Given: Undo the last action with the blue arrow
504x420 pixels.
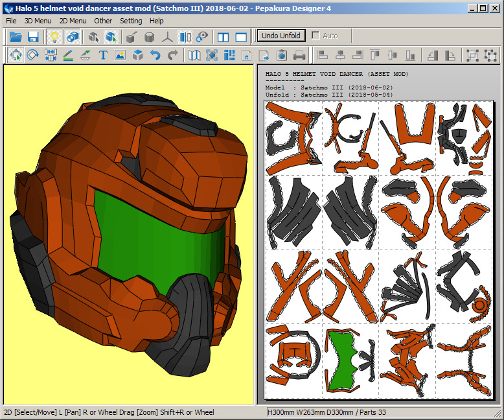Looking at the screenshot, I should coord(155,55).
